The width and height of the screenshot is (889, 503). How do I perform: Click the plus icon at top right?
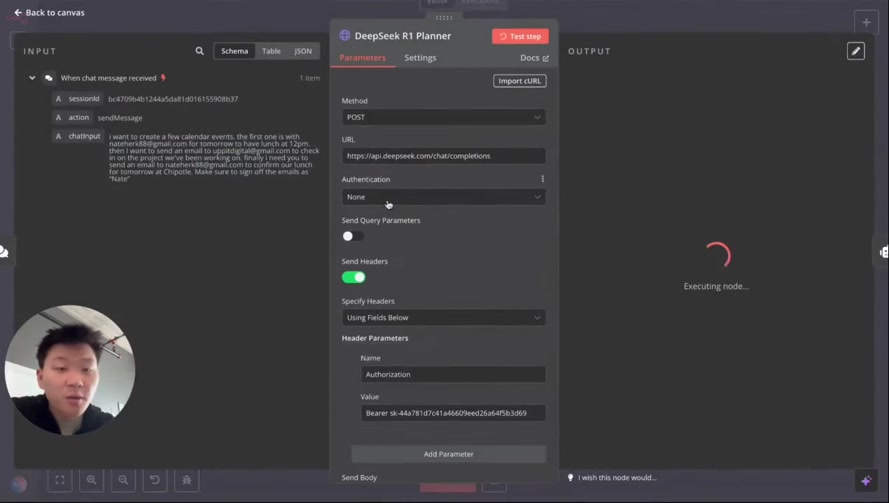pyautogui.click(x=866, y=23)
